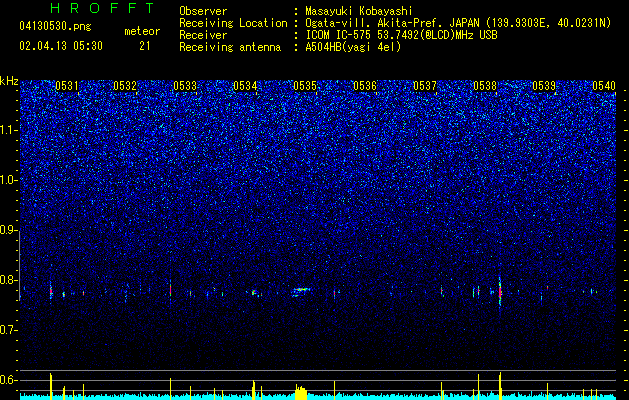629x400 pixels.
Task: Click the 0540 time marker
Action: [604, 86]
